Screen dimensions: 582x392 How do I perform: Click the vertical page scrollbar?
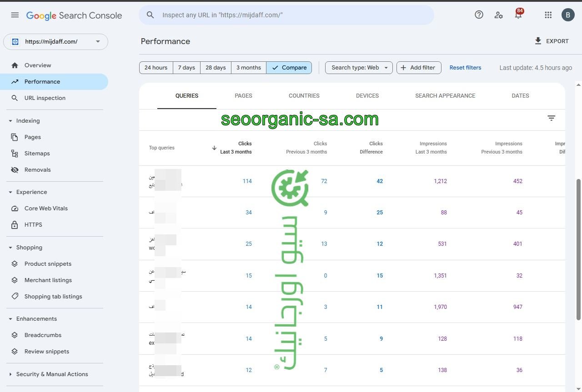pyautogui.click(x=578, y=249)
